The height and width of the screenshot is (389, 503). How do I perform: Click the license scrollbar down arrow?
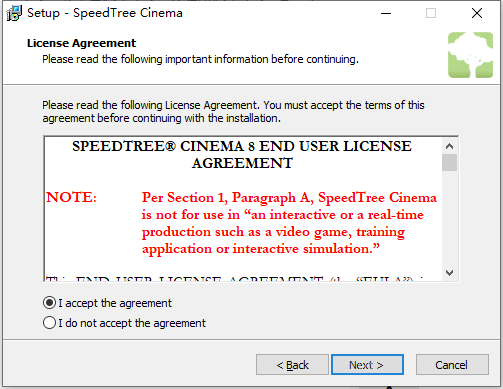pos(449,273)
